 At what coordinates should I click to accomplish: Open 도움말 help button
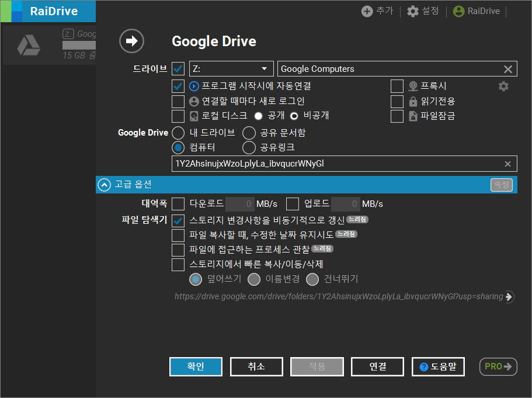coord(438,367)
